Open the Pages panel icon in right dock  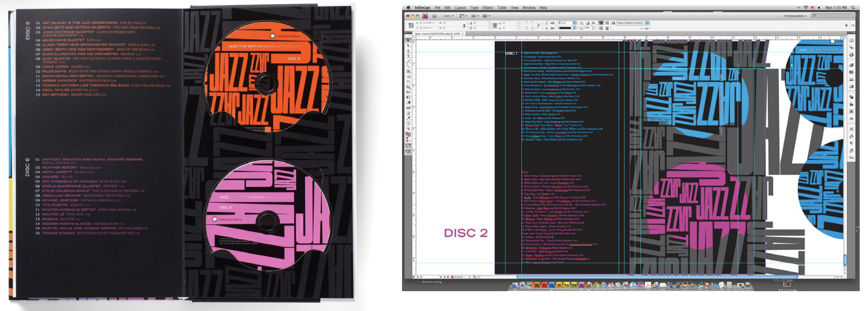point(851,41)
